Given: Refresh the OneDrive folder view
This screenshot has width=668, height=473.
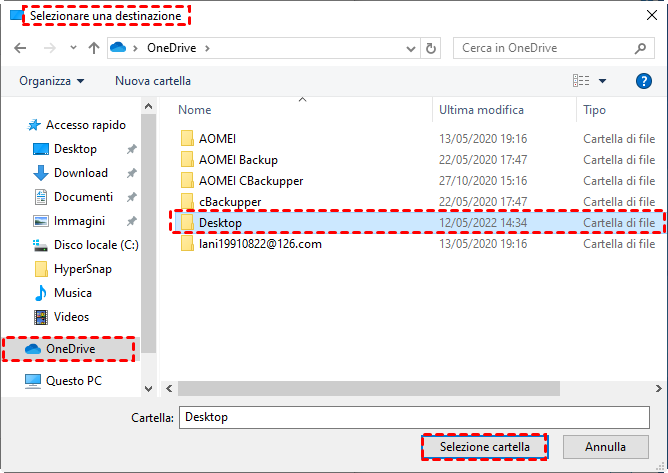Looking at the screenshot, I should coord(431,48).
